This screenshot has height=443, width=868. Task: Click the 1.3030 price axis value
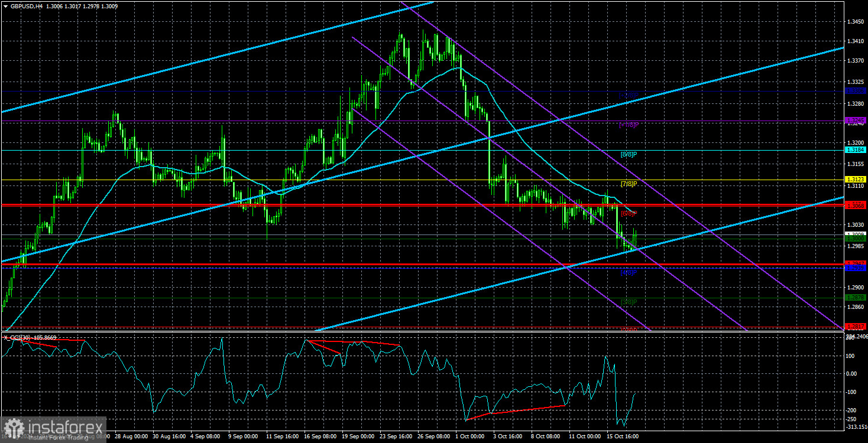coord(856,225)
